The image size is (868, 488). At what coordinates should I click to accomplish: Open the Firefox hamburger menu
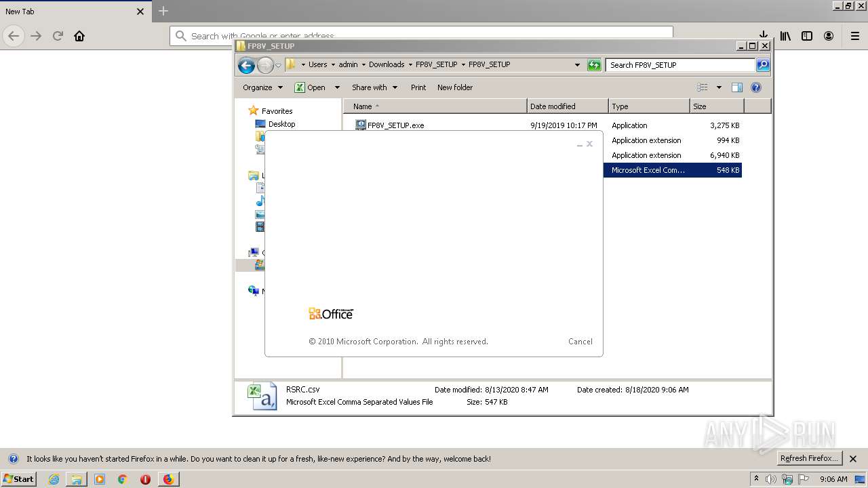854,36
